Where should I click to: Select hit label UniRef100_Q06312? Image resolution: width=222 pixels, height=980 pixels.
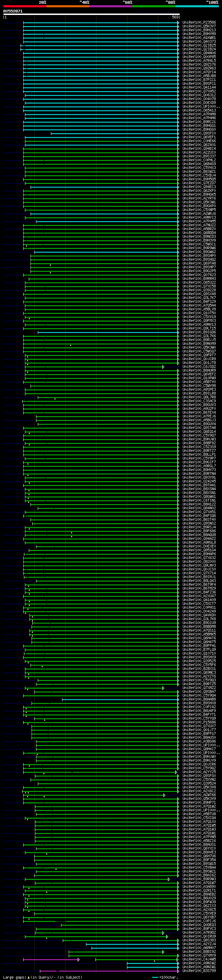(x=199, y=95)
